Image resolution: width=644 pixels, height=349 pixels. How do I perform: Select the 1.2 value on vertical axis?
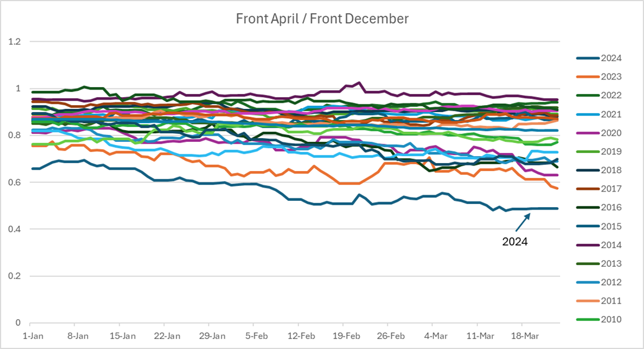coord(14,42)
